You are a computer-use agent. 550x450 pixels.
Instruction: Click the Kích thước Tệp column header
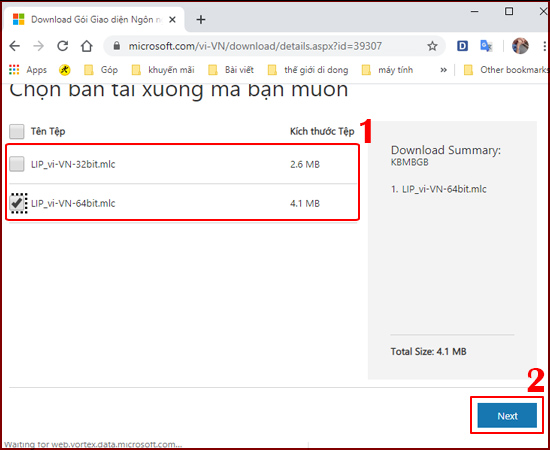(x=322, y=132)
